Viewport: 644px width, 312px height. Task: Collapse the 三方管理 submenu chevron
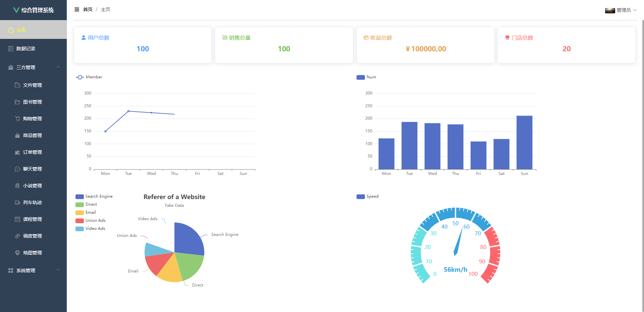click(58, 67)
